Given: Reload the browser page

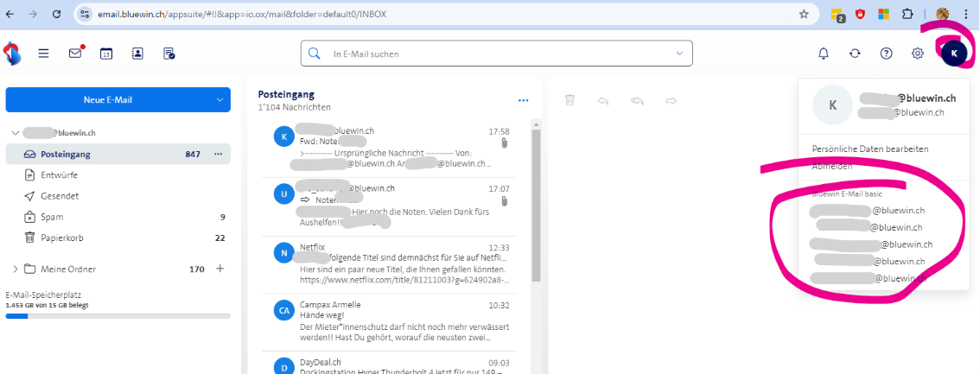Looking at the screenshot, I should click(x=56, y=14).
